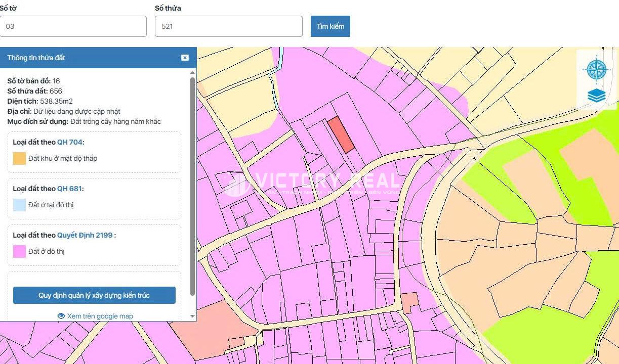This screenshot has width=619, height=364.
Task: Open the Quyết Định 2199 link
Action: coord(85,235)
